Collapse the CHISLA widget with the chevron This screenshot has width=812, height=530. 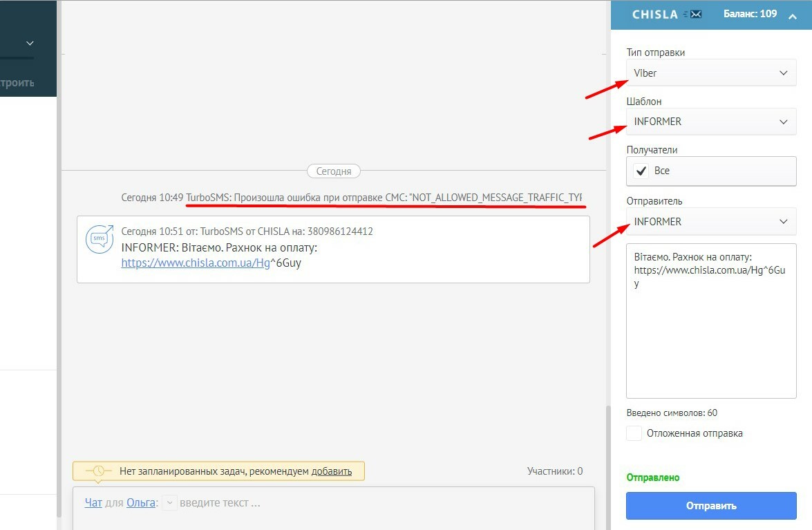click(793, 16)
